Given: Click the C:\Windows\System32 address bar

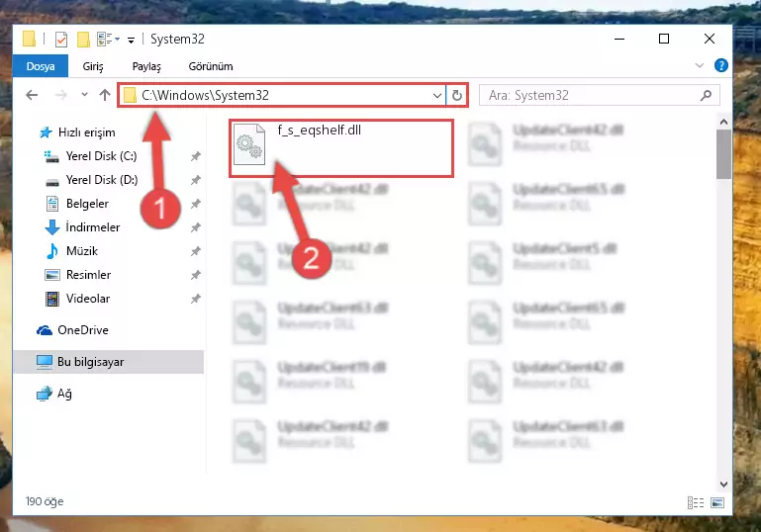Looking at the screenshot, I should [281, 95].
